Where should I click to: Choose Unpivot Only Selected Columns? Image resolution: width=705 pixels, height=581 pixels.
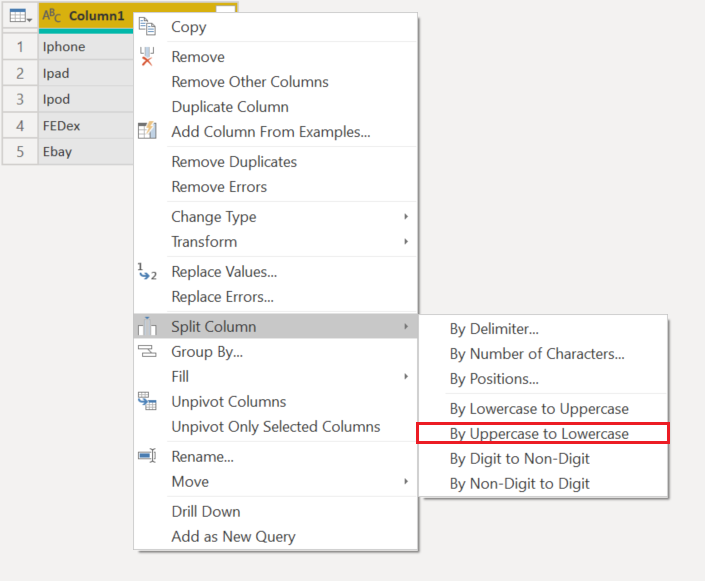pos(276,427)
